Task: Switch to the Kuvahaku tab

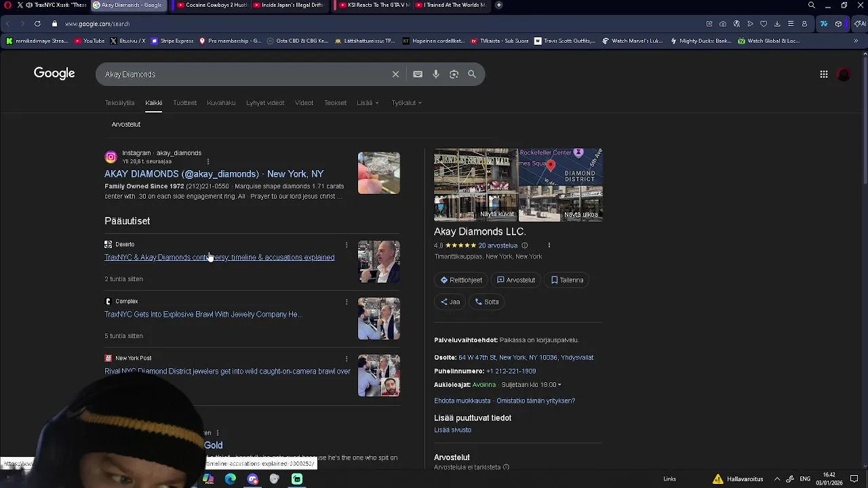Action: click(221, 103)
